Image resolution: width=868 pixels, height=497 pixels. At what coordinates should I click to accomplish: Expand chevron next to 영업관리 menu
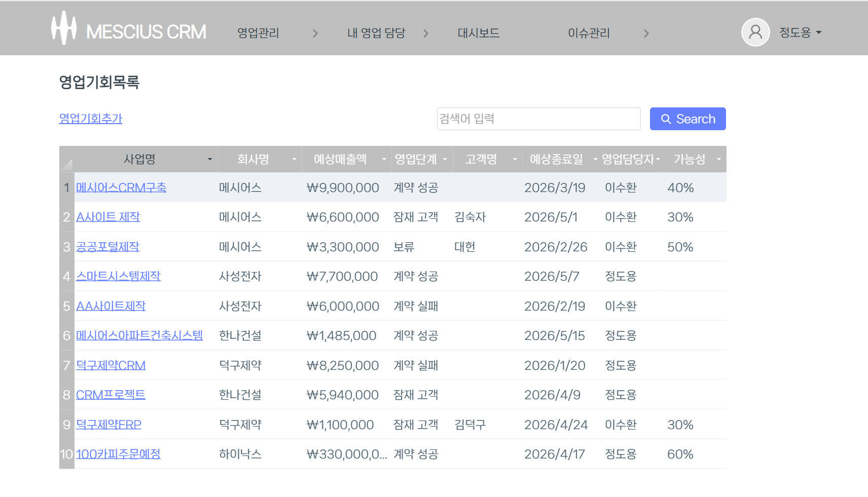pos(315,33)
